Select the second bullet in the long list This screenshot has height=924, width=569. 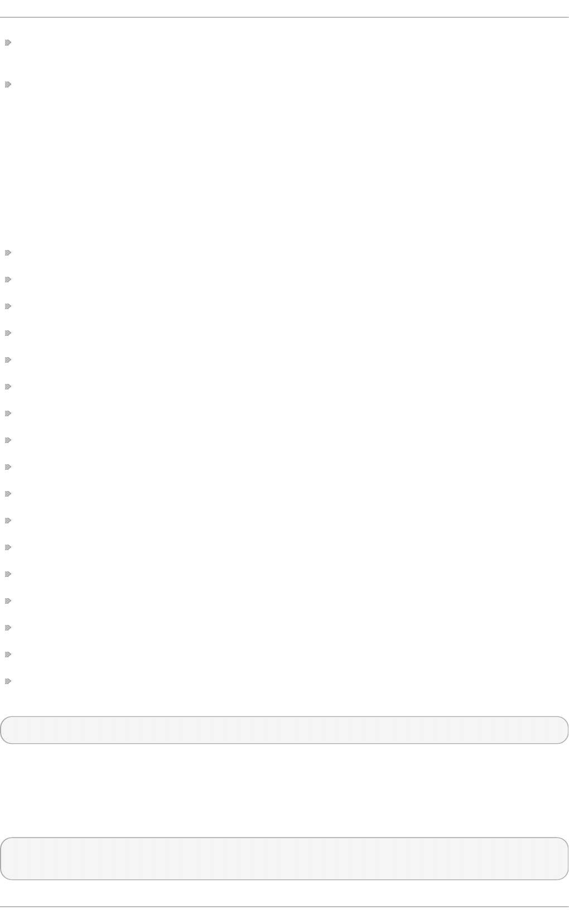[8, 280]
